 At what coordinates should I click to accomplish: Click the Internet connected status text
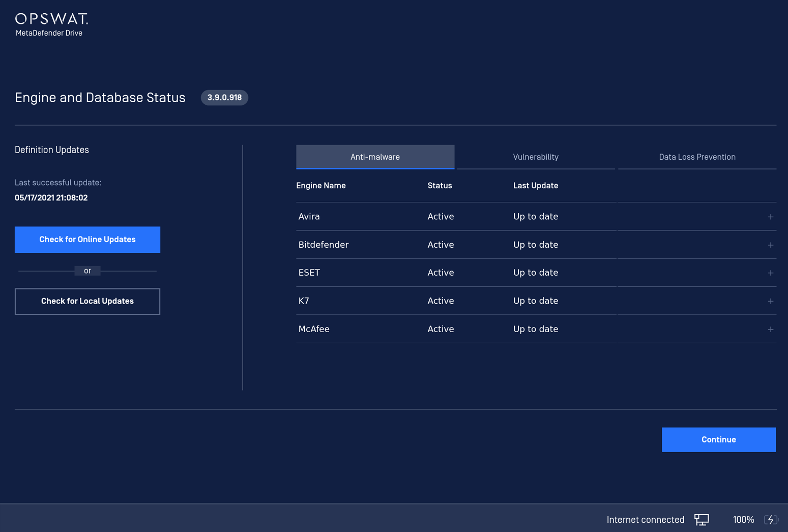(x=645, y=520)
